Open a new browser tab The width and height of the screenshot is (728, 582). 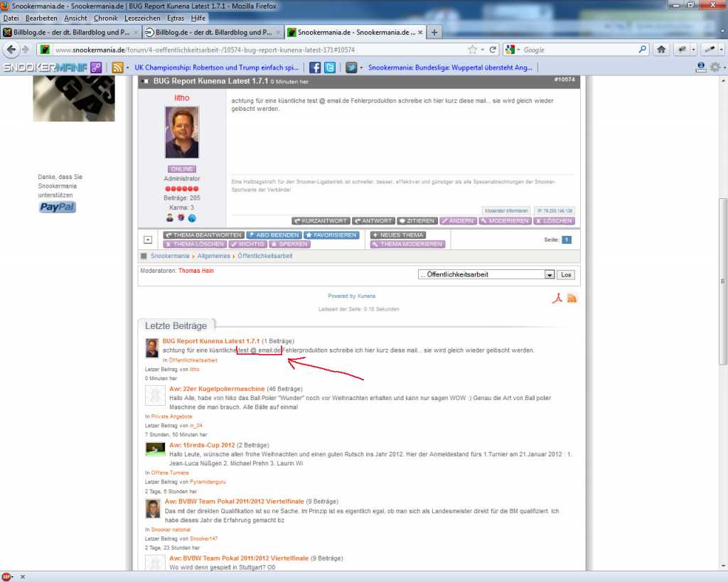[434, 32]
